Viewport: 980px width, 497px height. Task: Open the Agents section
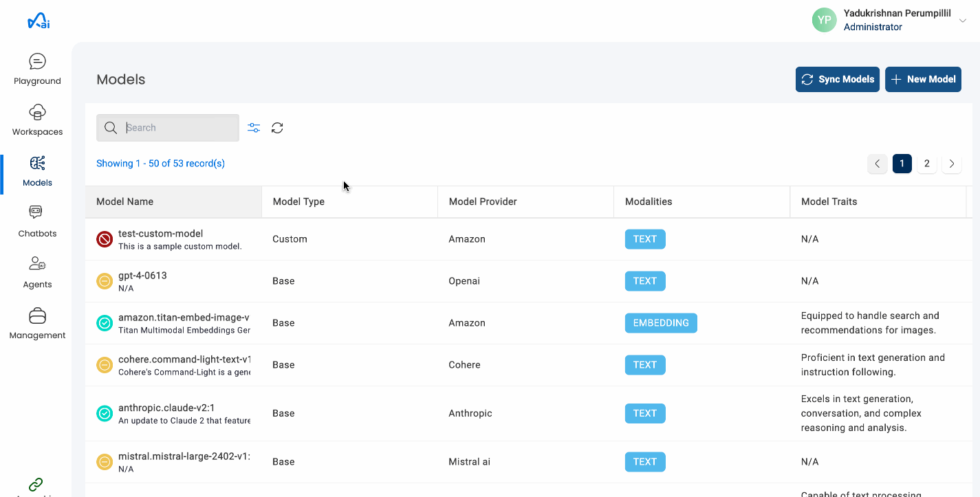(37, 273)
